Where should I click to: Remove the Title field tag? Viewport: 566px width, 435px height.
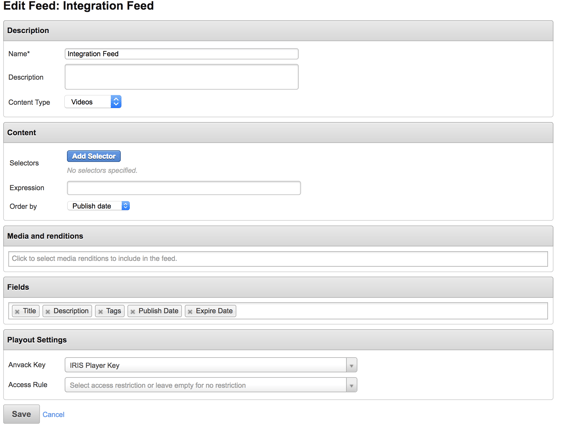17,312
